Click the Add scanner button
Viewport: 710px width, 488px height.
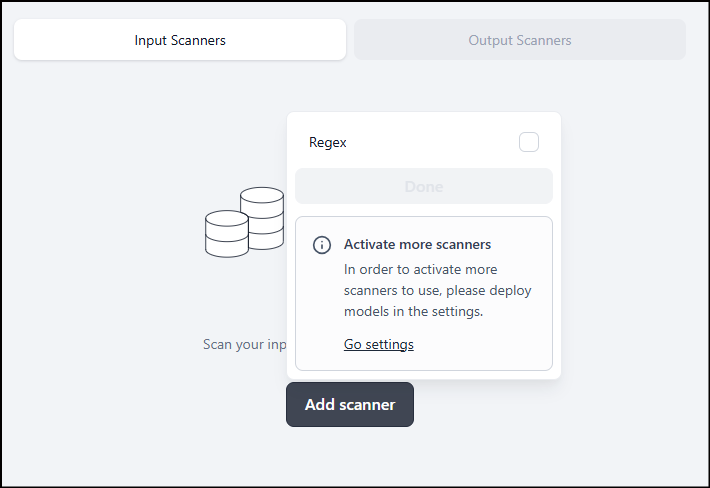point(350,405)
